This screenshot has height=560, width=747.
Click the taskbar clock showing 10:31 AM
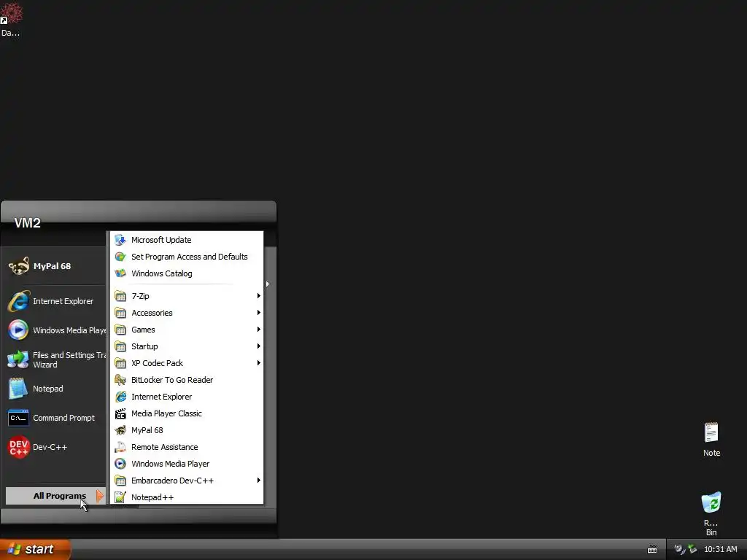pos(720,549)
